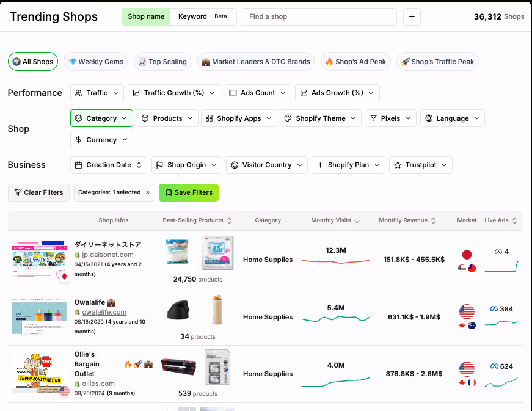Sort by Best-Selling Products column arrows

tap(230, 220)
